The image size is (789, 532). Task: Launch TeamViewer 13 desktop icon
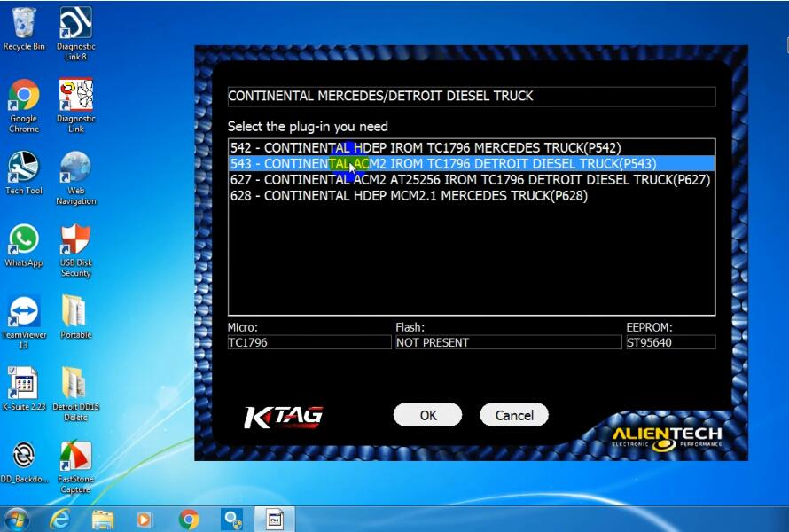click(x=24, y=323)
